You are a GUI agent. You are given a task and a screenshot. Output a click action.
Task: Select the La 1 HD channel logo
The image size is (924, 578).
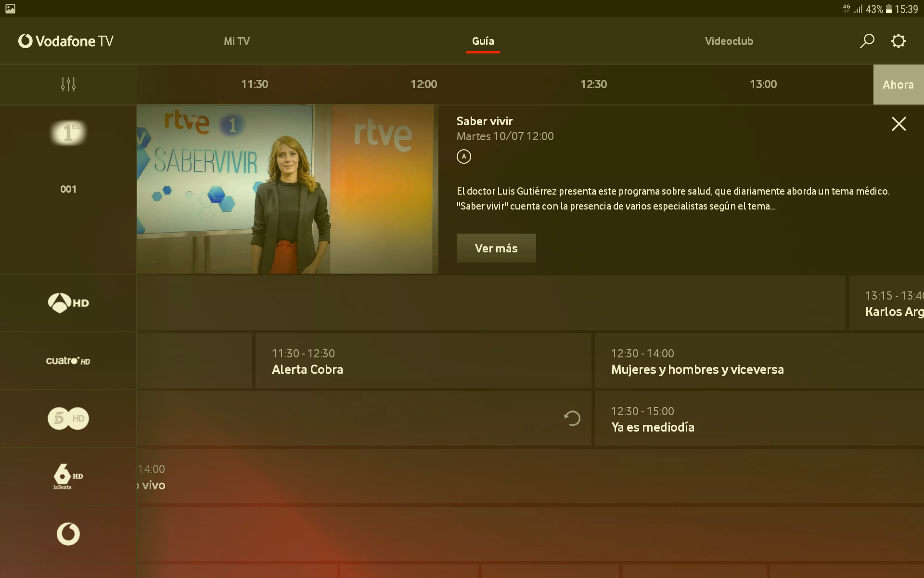point(68,133)
